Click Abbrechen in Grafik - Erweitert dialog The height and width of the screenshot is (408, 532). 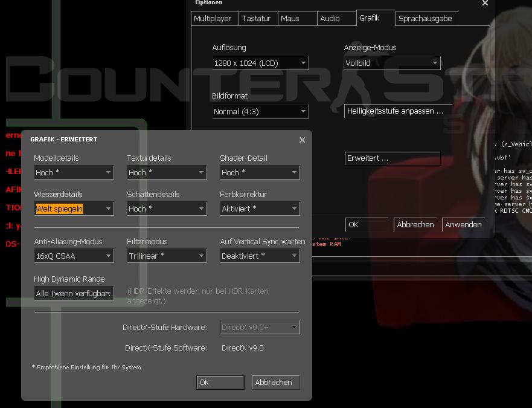coord(275,383)
